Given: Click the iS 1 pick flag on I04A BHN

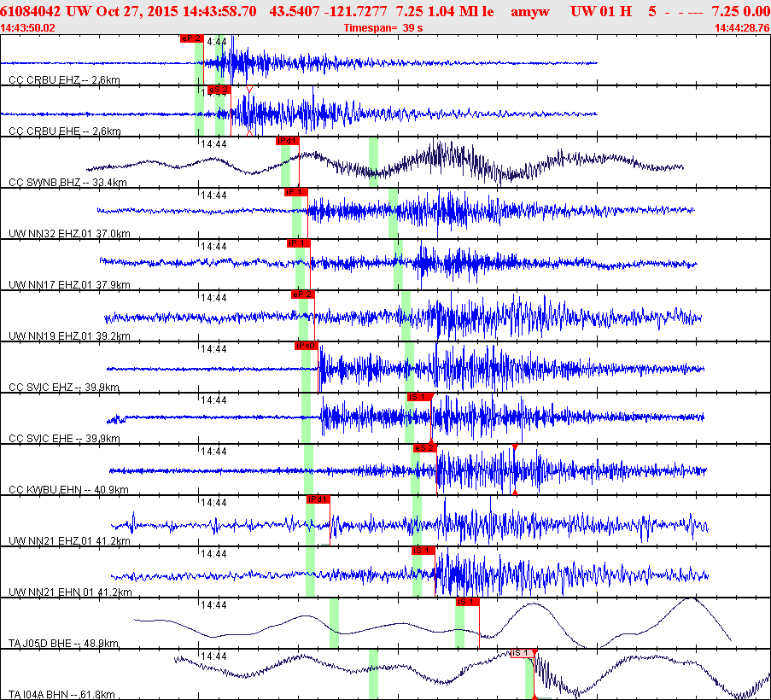Looking at the screenshot, I should [522, 653].
